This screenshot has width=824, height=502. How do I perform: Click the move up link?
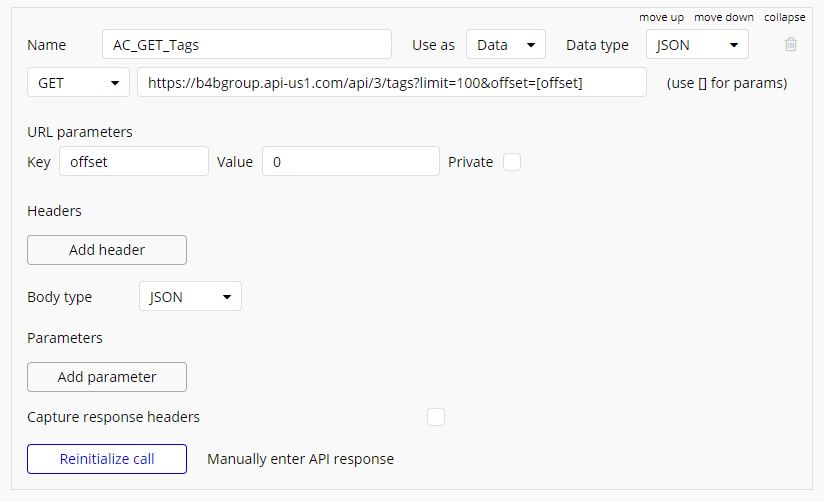click(661, 17)
